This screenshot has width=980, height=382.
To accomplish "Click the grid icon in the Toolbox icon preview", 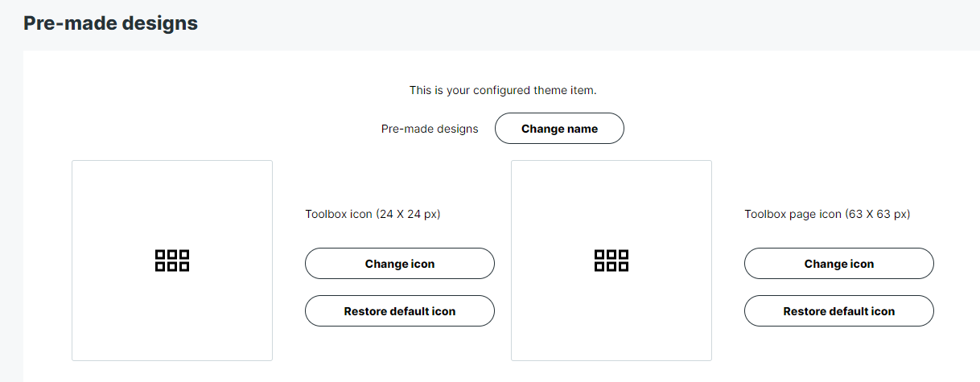I will tap(172, 261).
